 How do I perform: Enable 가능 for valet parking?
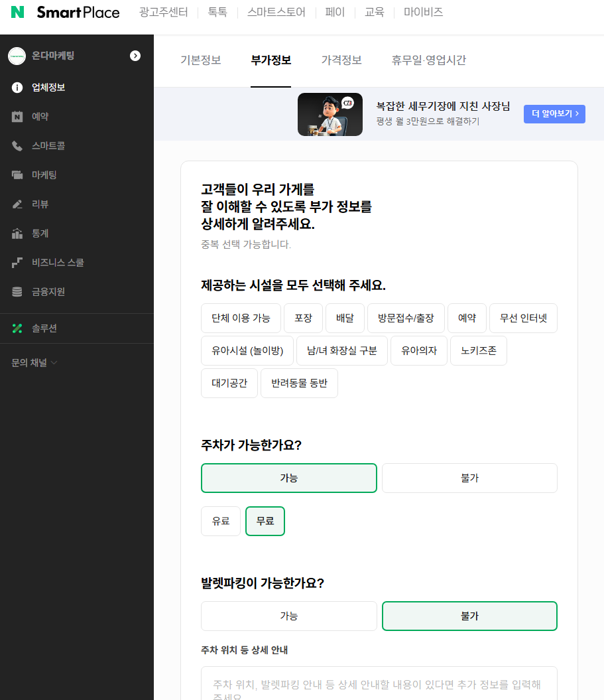pyautogui.click(x=288, y=616)
